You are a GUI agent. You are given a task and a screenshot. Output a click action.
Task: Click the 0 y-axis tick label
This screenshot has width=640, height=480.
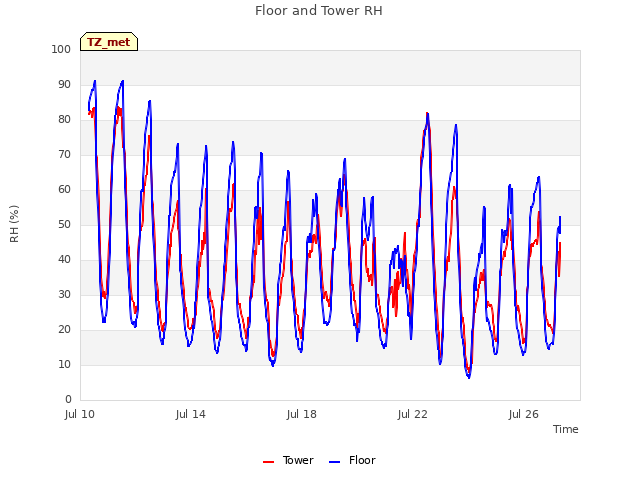click(68, 400)
